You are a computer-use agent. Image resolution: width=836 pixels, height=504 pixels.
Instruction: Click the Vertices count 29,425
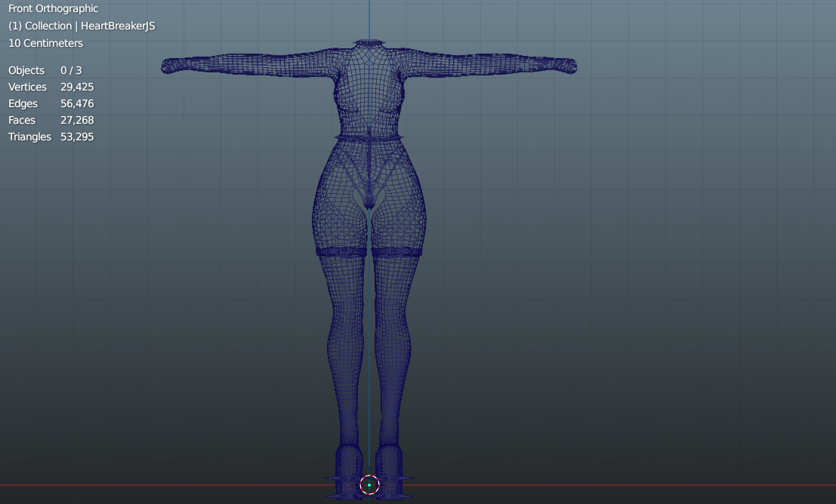click(77, 87)
